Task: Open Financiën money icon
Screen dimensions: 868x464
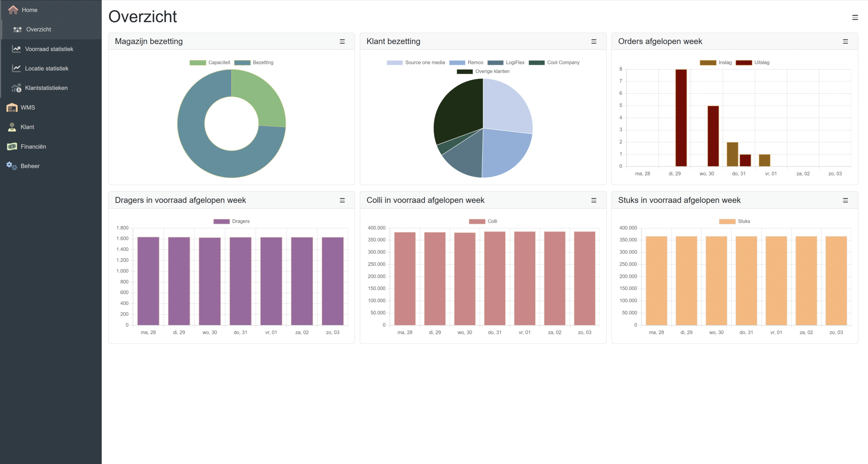Action: 12,146
